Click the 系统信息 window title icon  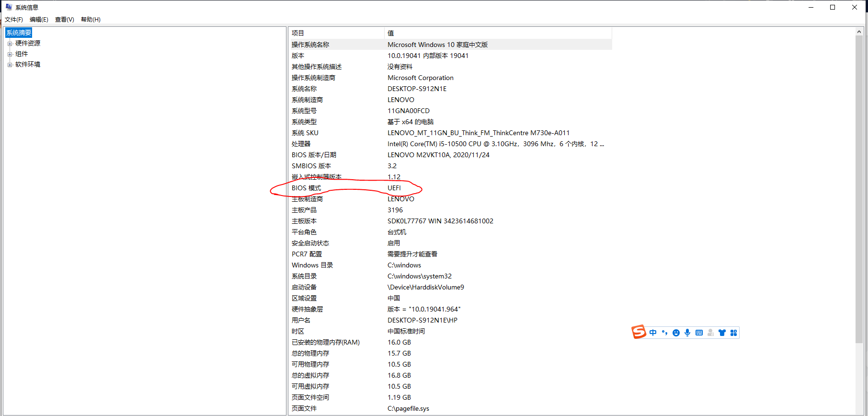coord(9,7)
